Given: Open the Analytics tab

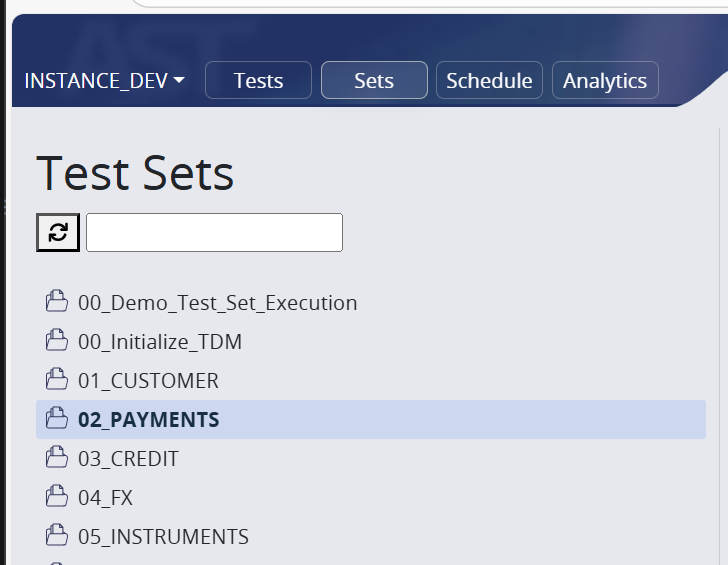Looking at the screenshot, I should (x=605, y=80).
